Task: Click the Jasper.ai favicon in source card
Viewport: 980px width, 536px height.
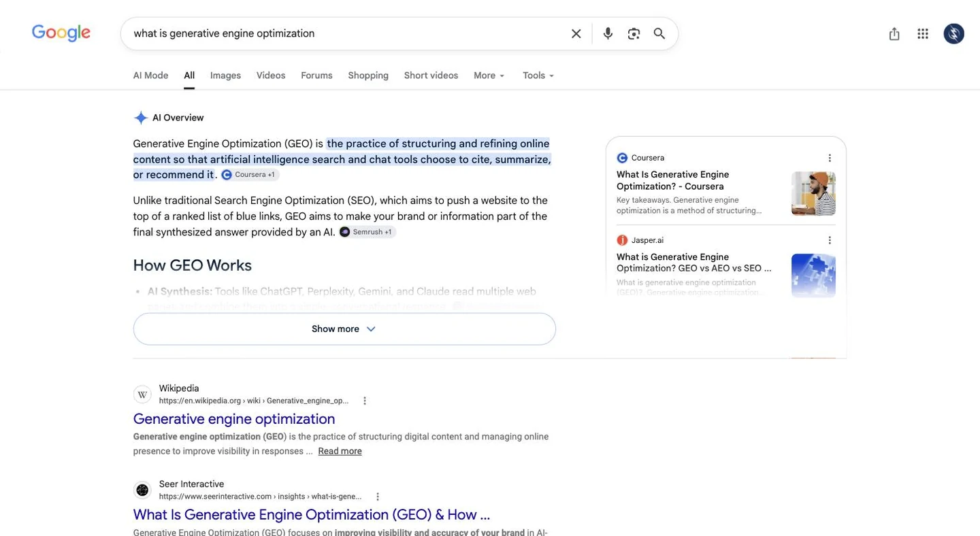Action: 622,240
